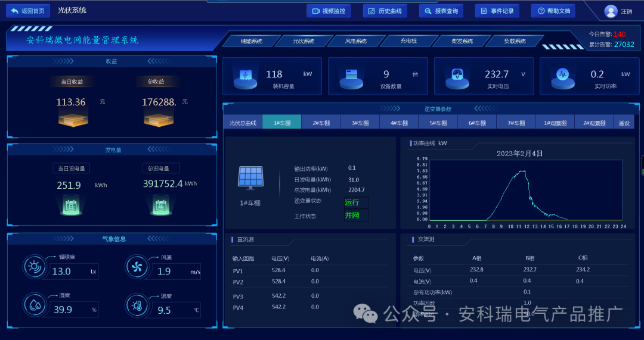Screen dimensions: 644x340
Task: Open 帮助文档 help document
Action: click(x=553, y=11)
